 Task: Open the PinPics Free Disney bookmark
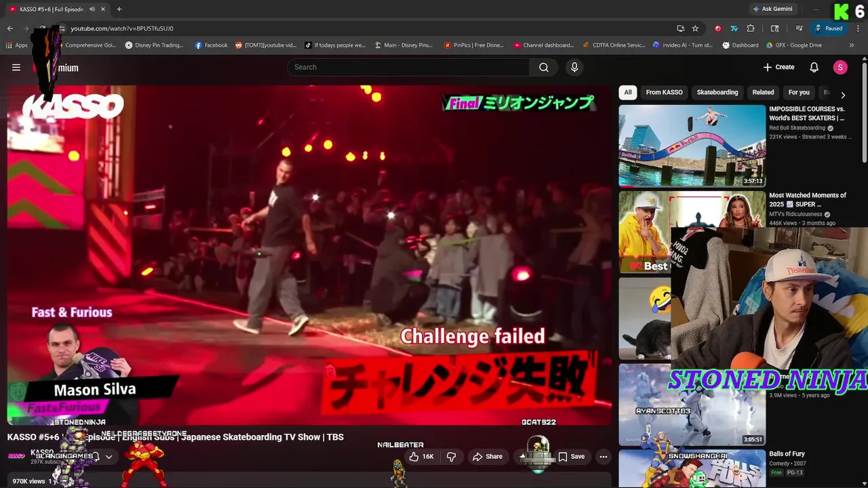(x=474, y=45)
